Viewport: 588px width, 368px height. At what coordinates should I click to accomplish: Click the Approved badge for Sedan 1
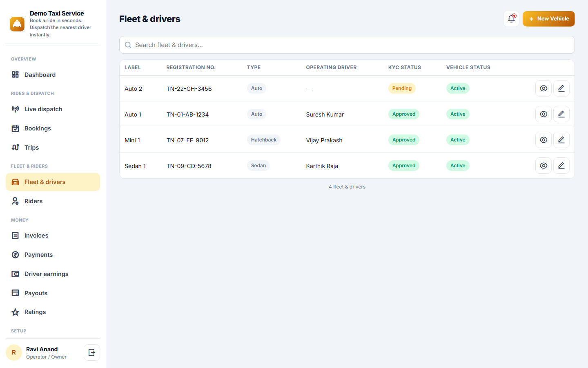point(404,166)
